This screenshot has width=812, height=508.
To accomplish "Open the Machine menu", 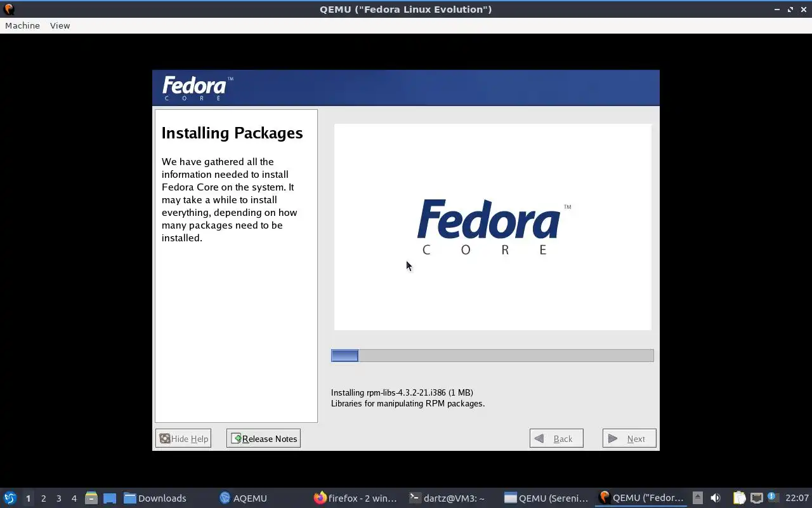I will point(22,25).
